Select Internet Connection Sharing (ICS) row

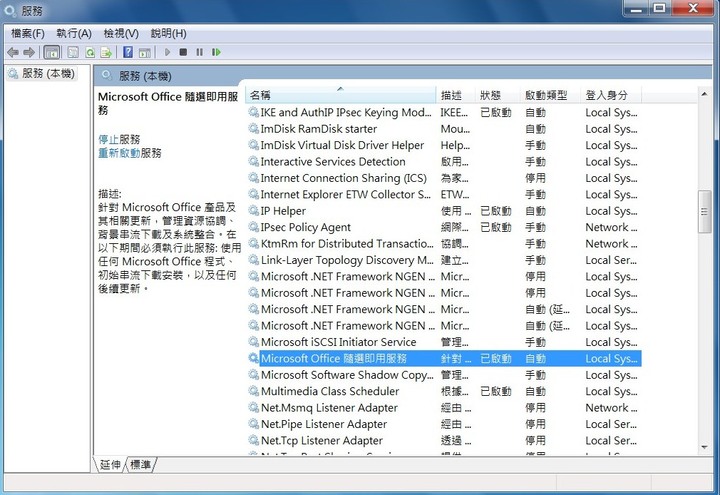point(444,178)
